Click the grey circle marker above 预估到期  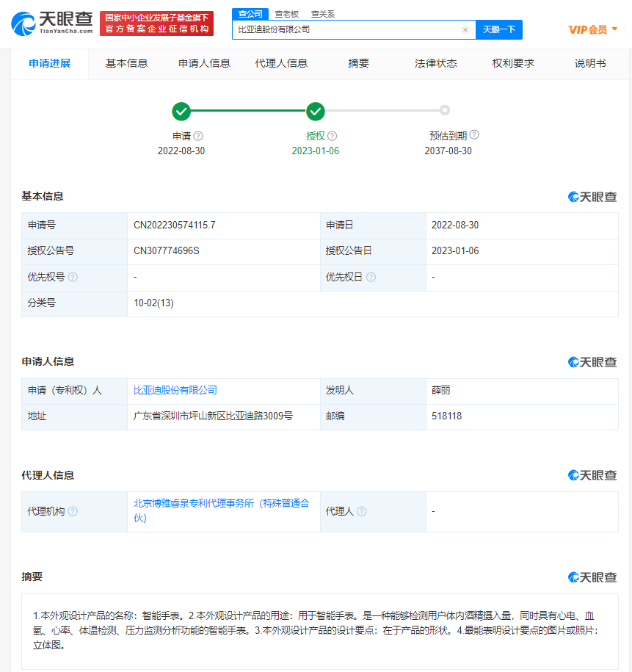(x=445, y=110)
